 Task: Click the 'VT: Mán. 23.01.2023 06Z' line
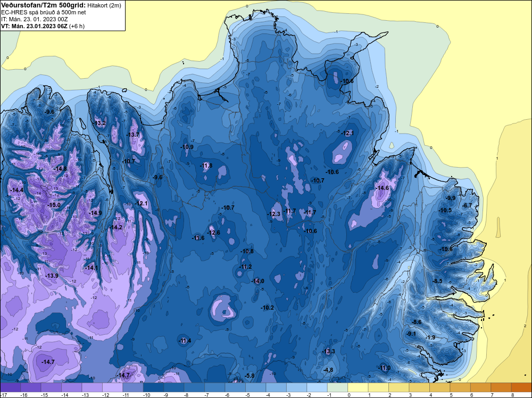(x=34, y=26)
